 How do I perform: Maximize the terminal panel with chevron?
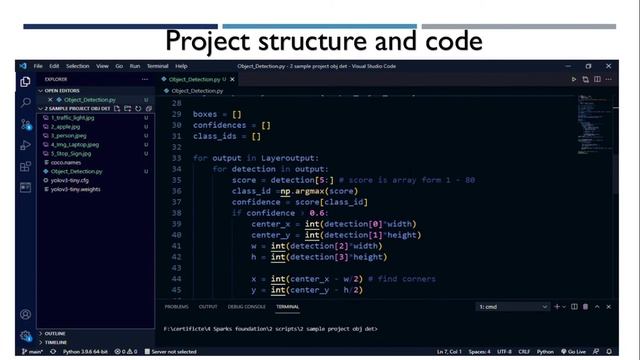point(597,307)
